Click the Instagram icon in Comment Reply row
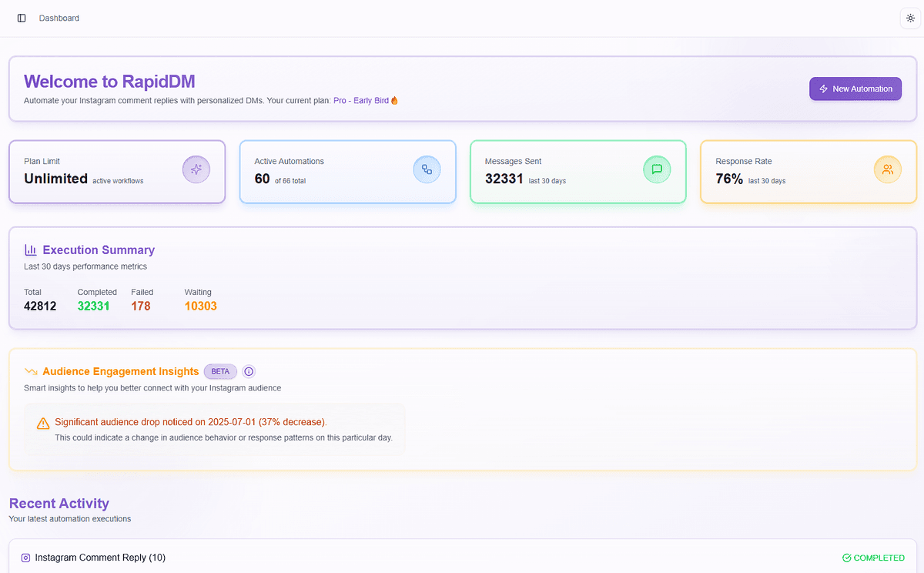Image resolution: width=924 pixels, height=573 pixels. tap(25, 558)
